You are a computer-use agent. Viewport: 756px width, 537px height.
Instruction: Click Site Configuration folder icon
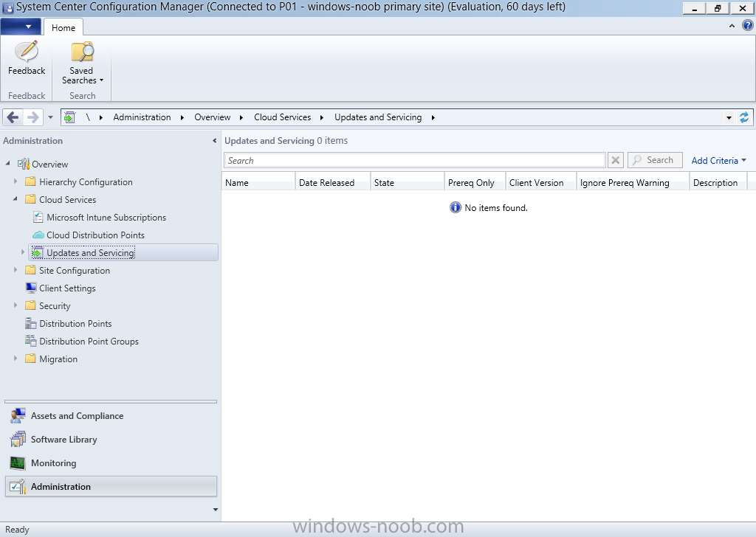30,270
